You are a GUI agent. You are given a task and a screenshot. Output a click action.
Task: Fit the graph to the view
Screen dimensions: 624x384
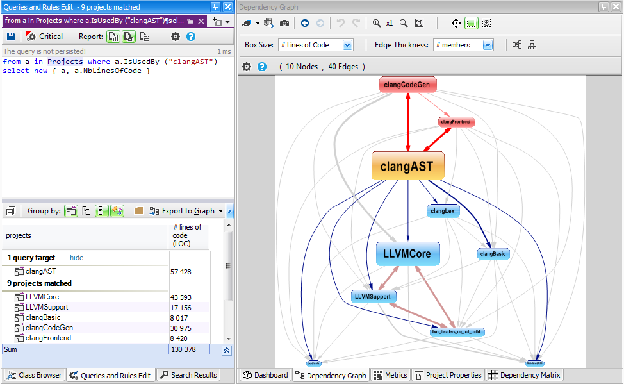(x=419, y=23)
